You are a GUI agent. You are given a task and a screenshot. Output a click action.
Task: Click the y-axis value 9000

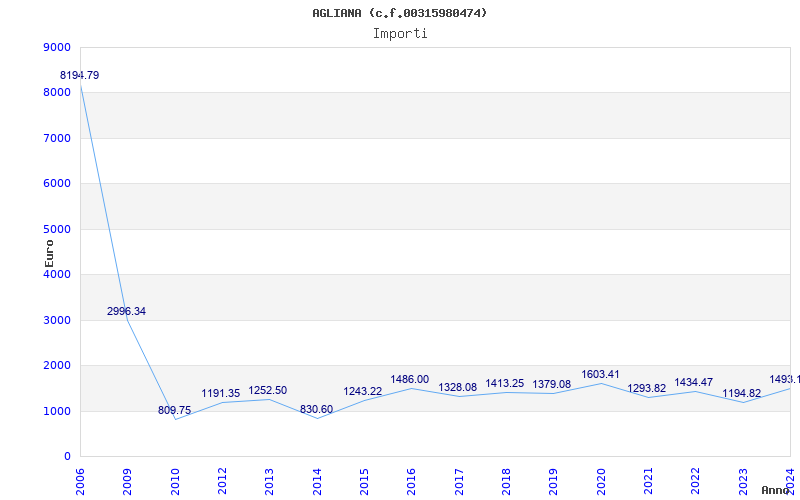coord(57,47)
